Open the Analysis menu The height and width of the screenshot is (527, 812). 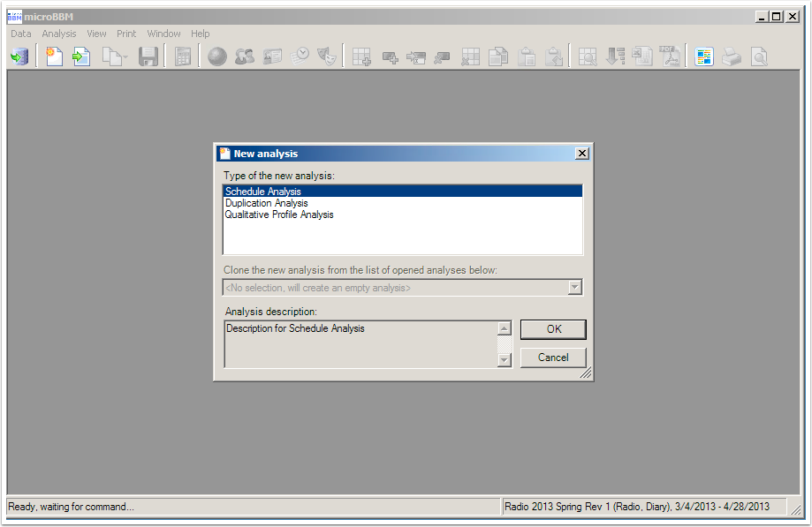click(x=59, y=34)
